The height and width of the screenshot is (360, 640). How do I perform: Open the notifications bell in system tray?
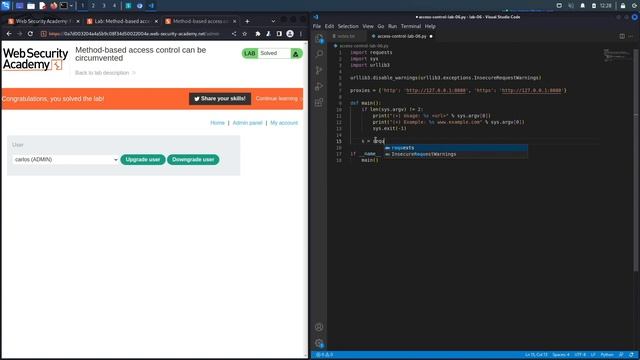pyautogui.click(x=583, y=6)
